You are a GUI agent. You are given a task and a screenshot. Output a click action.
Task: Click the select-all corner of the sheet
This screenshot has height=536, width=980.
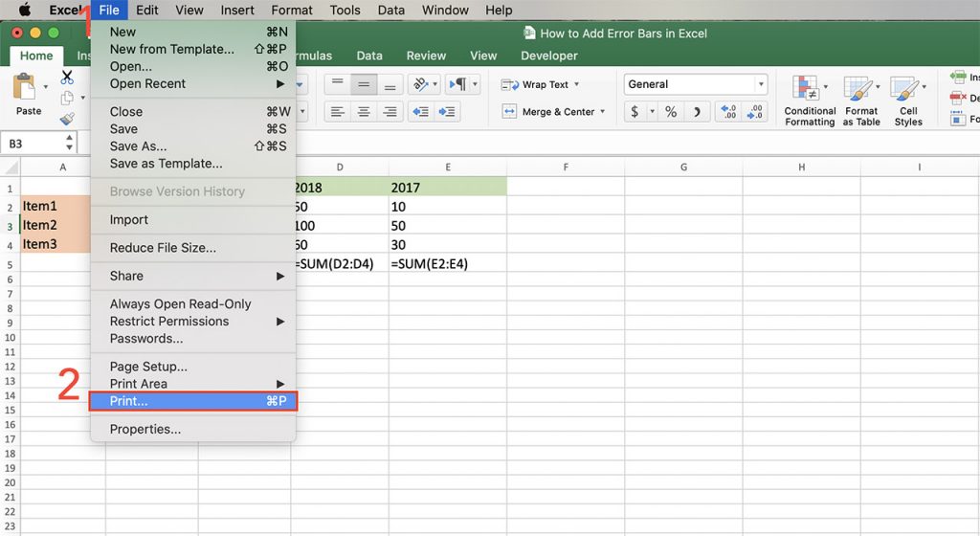10,167
